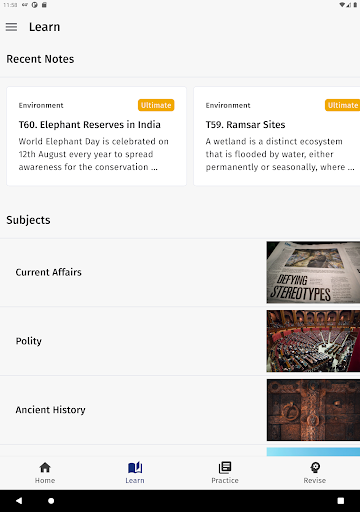Tap the Home icon in bottom navigation
The height and width of the screenshot is (512, 360).
click(45, 468)
